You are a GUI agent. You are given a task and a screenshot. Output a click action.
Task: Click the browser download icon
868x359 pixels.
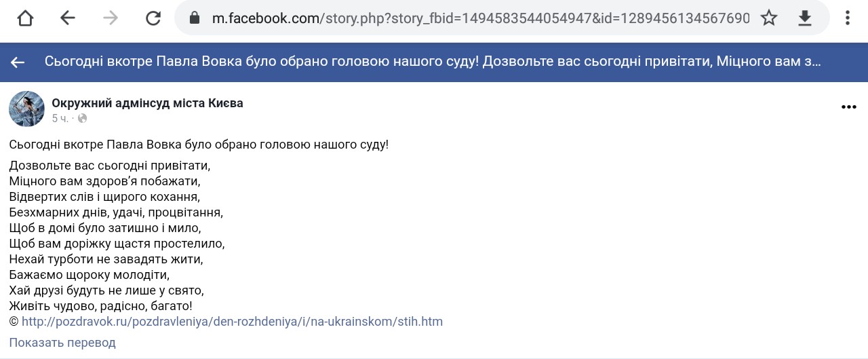coord(805,18)
